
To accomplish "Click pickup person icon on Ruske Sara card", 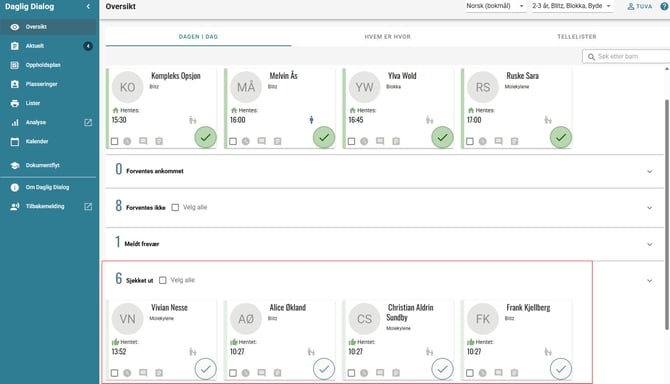I will pos(548,120).
